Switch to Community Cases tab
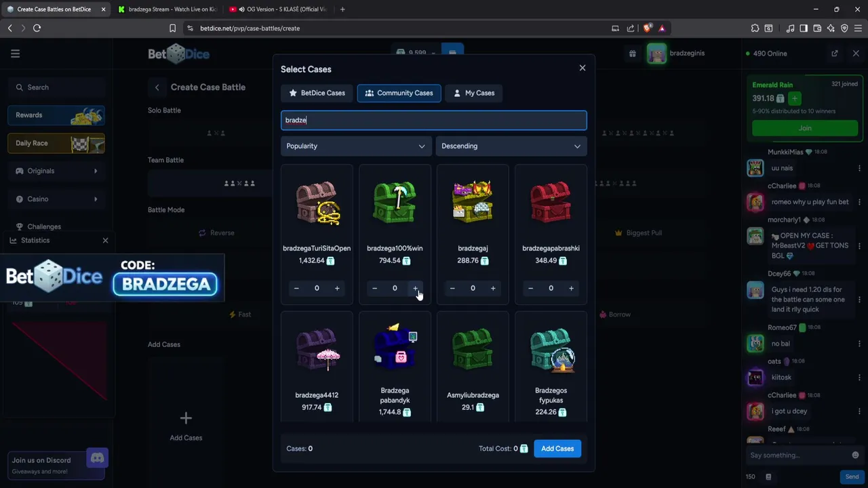The height and width of the screenshot is (488, 868). click(399, 93)
